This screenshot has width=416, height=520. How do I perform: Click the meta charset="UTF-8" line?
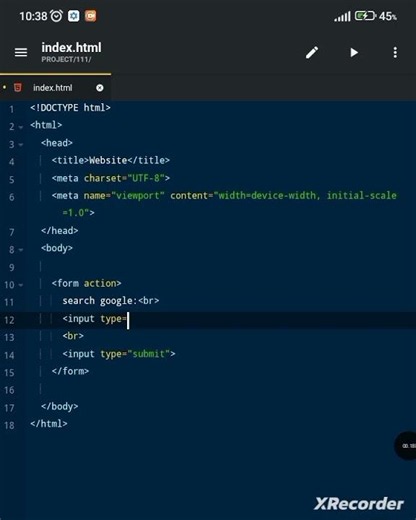(111, 178)
